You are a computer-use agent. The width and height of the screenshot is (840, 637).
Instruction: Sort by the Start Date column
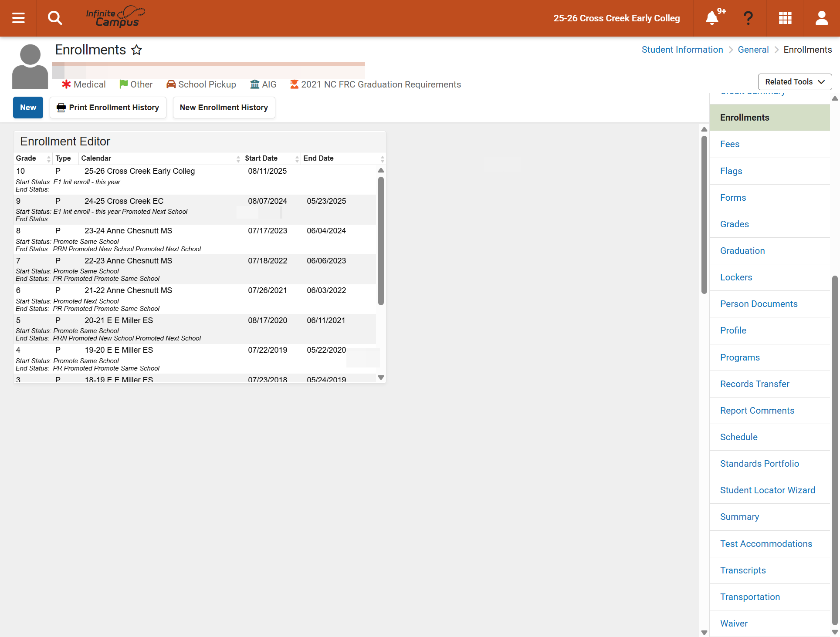click(271, 158)
